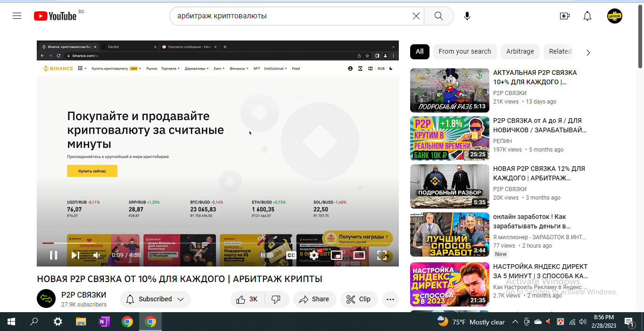Open the 5:35 'ПОДРОБНЫЙ РАЗБОР' thumbnail
Viewport: 644px width, 331px height.
pos(449,186)
